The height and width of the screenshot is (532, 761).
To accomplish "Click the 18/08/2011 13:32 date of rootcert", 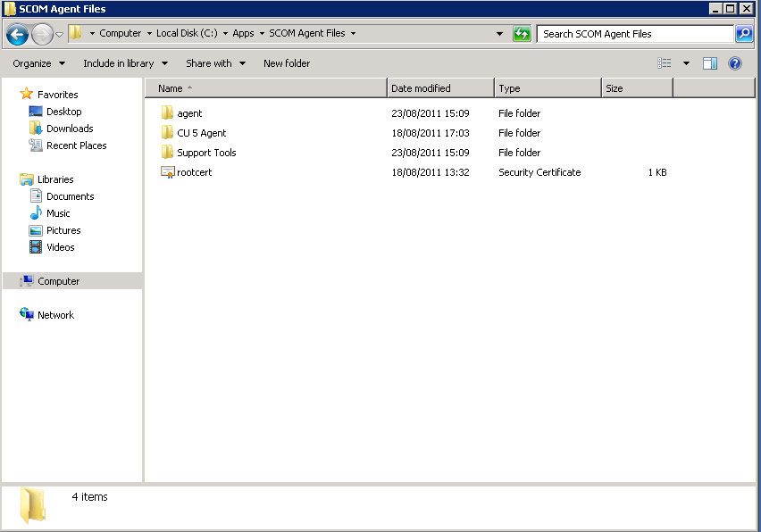I will pos(430,172).
